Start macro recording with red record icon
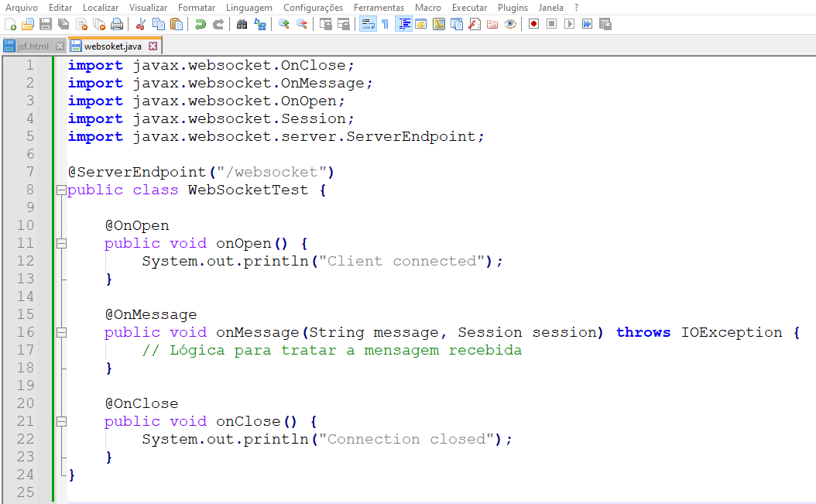 (x=533, y=24)
